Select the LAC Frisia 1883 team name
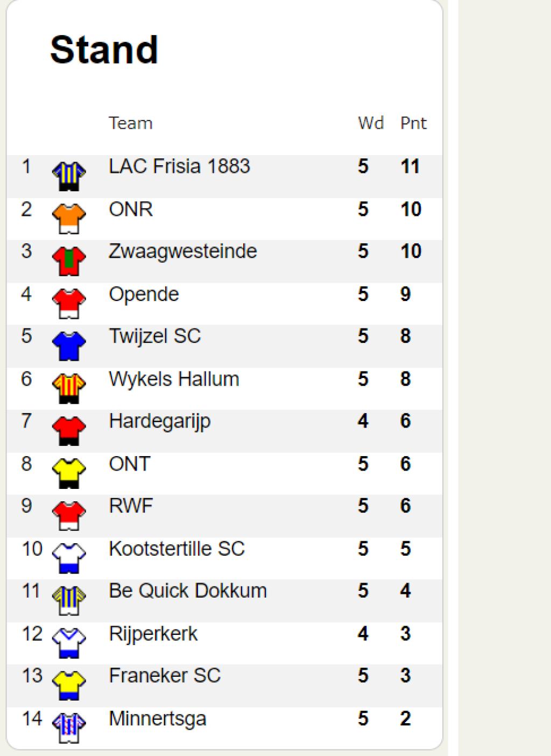The width and height of the screenshot is (551, 756). (x=179, y=166)
